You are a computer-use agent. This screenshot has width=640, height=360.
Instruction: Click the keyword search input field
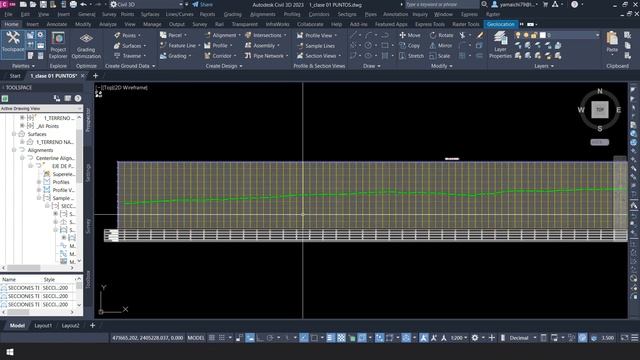pyautogui.click(x=442, y=4)
